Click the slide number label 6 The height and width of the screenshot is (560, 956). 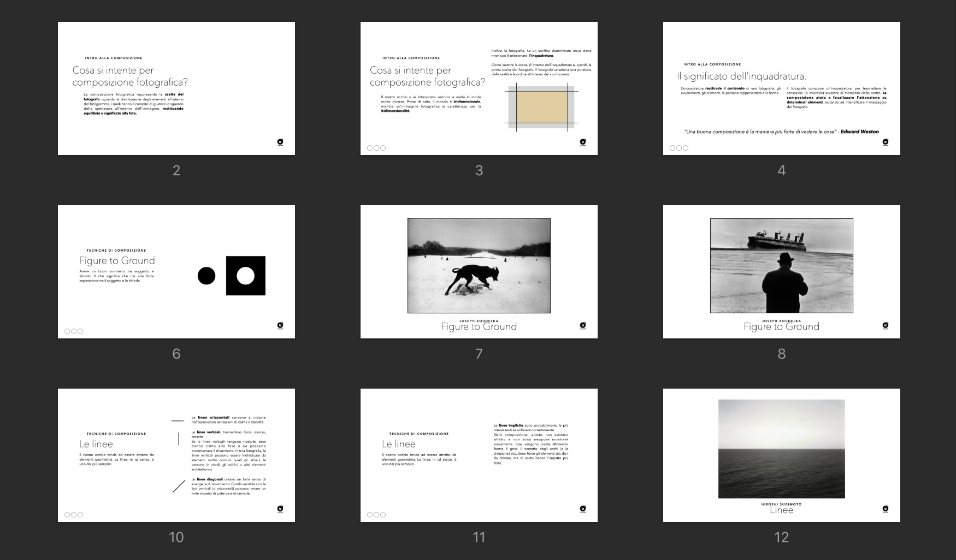pyautogui.click(x=176, y=354)
